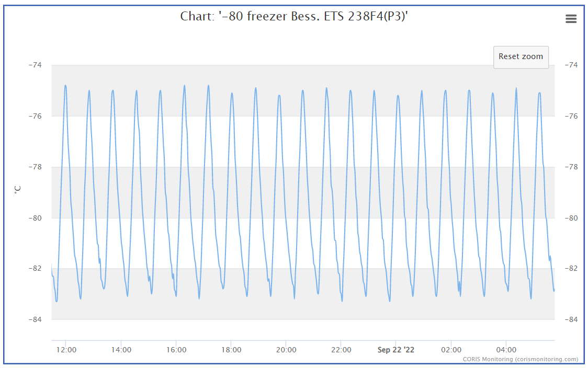Screen dimensions: 588x368
Task: Click the chart title text
Action: [293, 16]
